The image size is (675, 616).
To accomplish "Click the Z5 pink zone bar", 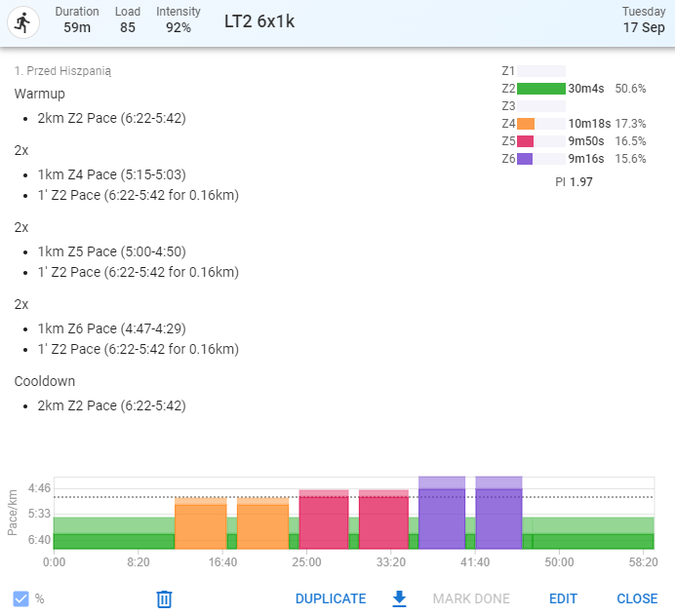I will coord(525,141).
